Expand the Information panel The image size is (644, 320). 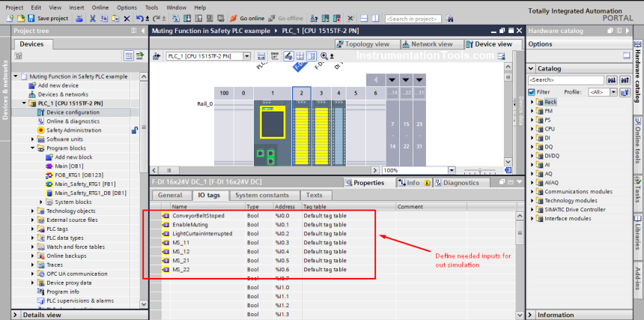click(531, 315)
